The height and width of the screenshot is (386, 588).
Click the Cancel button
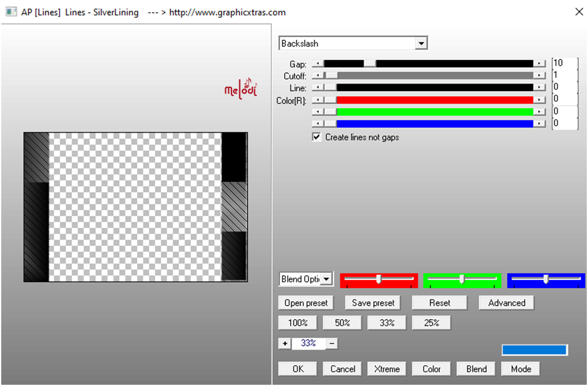pyautogui.click(x=342, y=369)
